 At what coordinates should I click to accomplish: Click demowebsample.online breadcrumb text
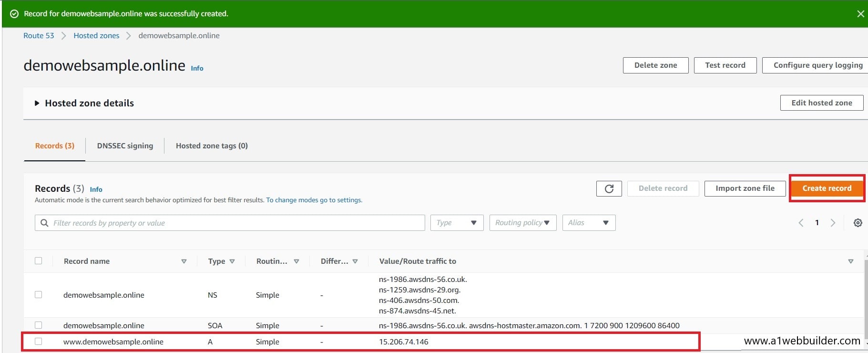tap(179, 36)
